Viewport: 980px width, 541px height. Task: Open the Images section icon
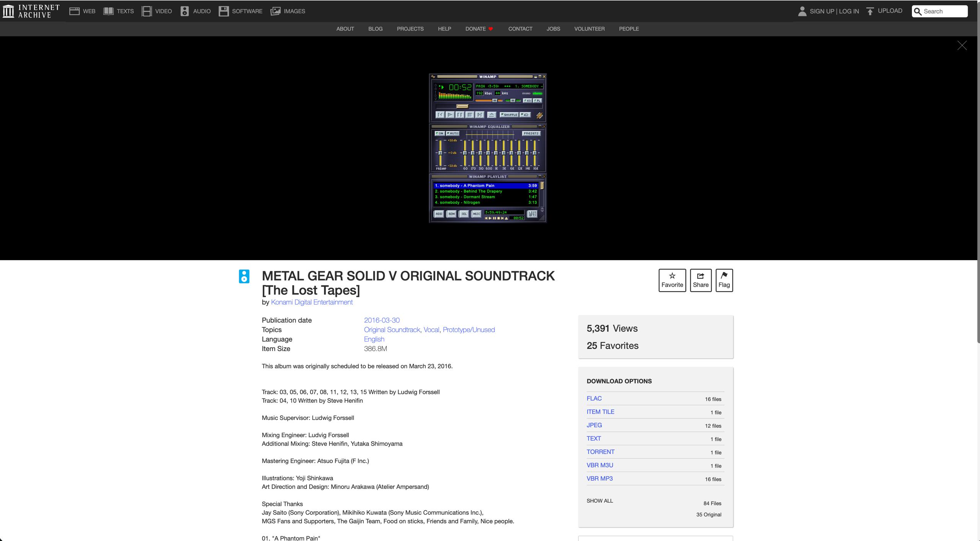point(276,11)
